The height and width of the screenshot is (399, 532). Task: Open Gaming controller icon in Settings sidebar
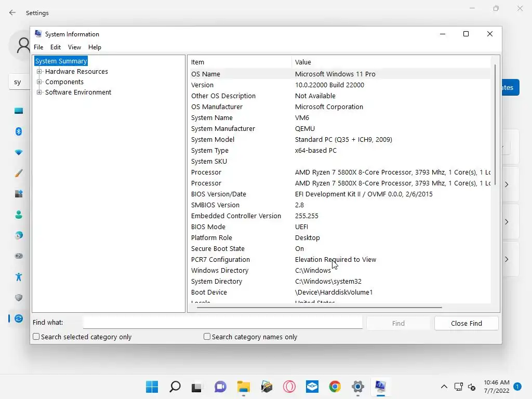pyautogui.click(x=19, y=256)
